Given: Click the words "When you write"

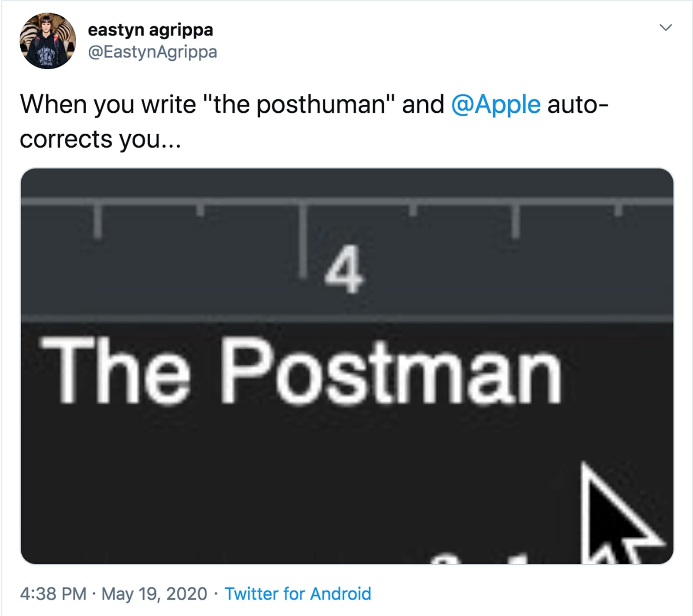Looking at the screenshot, I should click(x=108, y=105).
